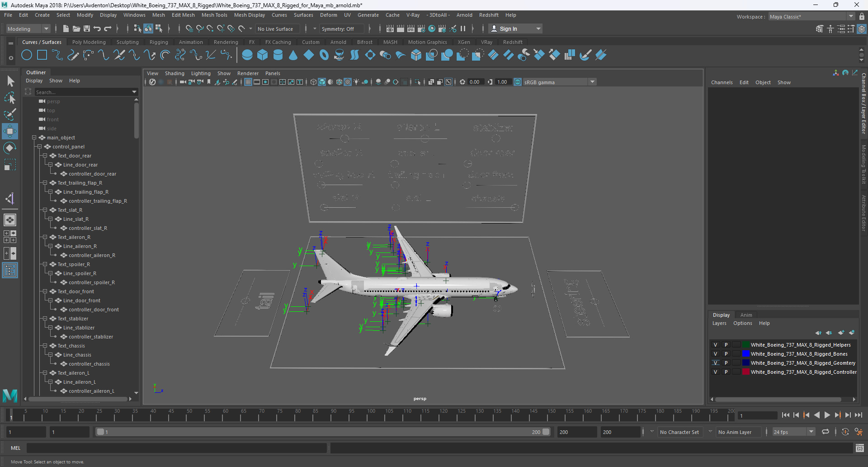Toggle visibility of the Controller layer

(x=715, y=372)
